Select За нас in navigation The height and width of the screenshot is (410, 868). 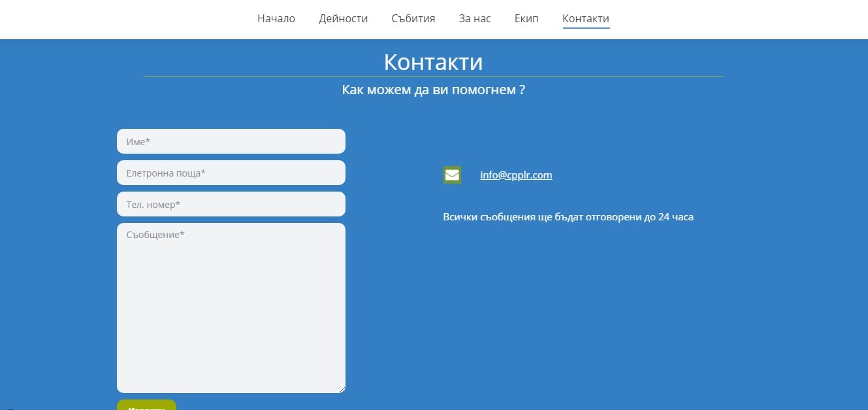click(475, 18)
